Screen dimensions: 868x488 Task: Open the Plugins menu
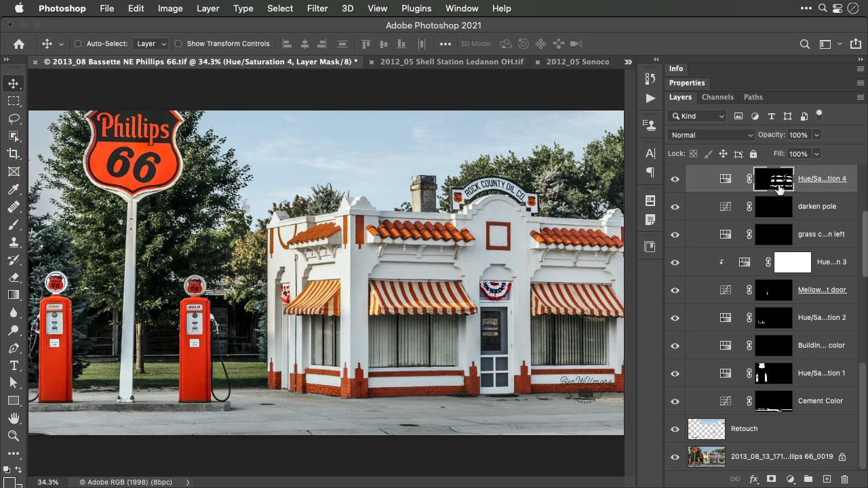[416, 8]
